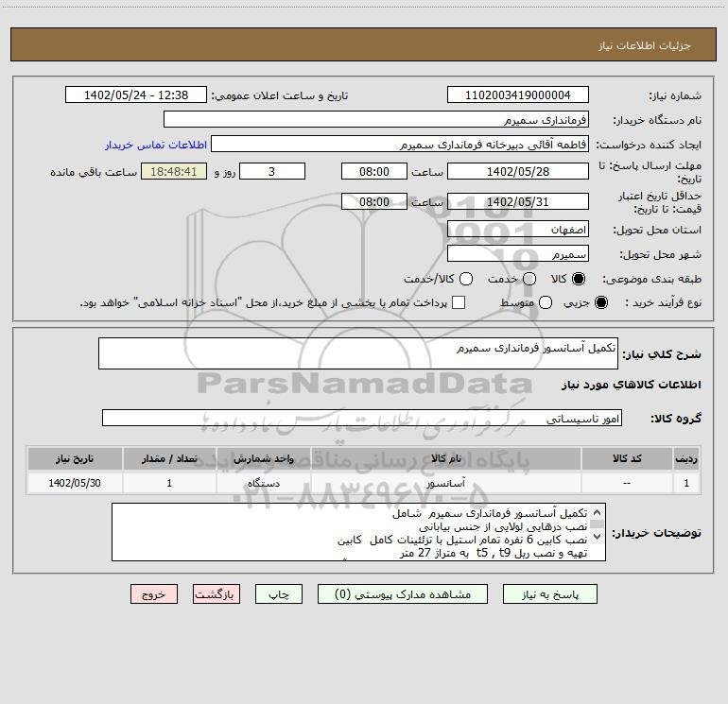Image resolution: width=728 pixels, height=704 pixels.
Task: Click scroll-up arrow in buyer description box
Action: 598,513
